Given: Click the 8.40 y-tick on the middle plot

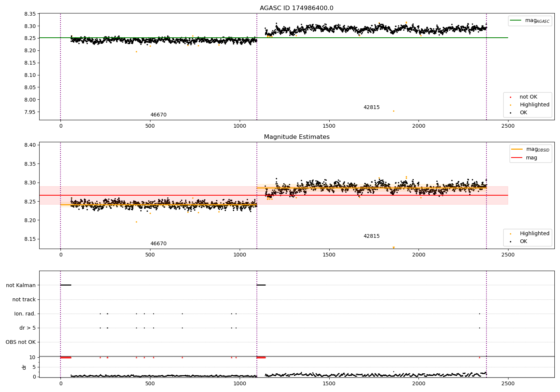Looking at the screenshot, I should pos(30,145).
